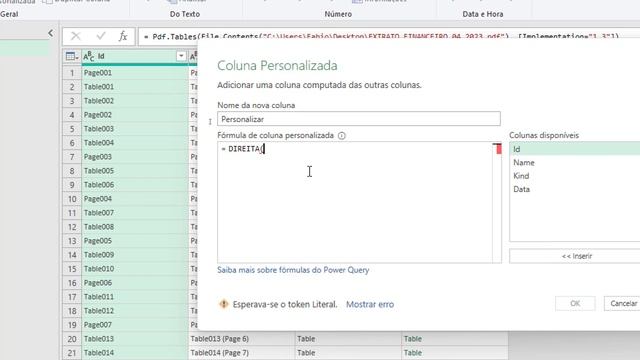This screenshot has height=360, width=640.
Task: Select Kind in available columns list
Action: pyautogui.click(x=575, y=176)
